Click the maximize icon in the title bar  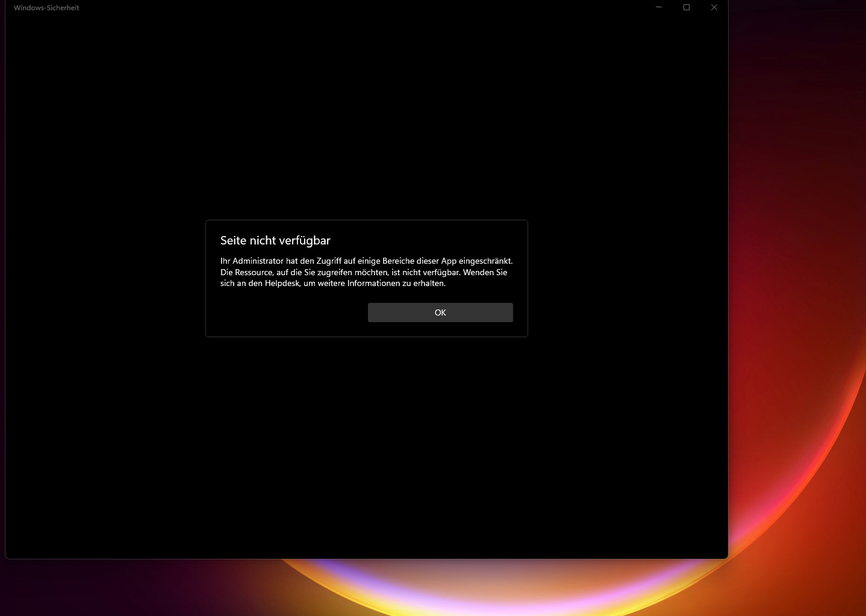coord(686,7)
